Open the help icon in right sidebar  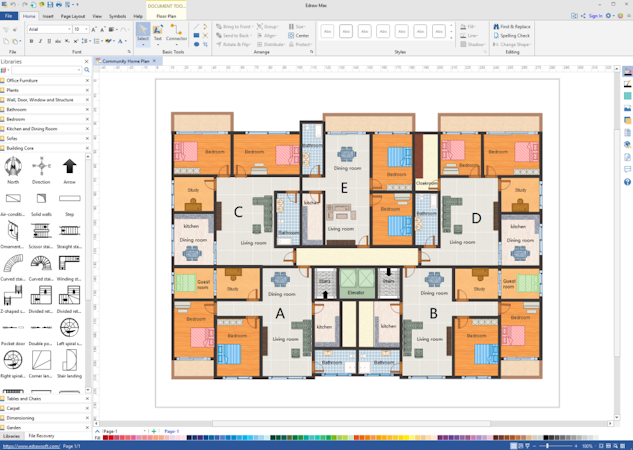(627, 182)
